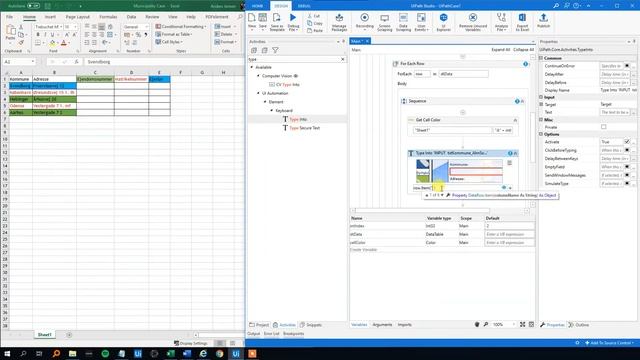Click Bold in the Excel ribbon
640x360 pixels.
pos(38,35)
